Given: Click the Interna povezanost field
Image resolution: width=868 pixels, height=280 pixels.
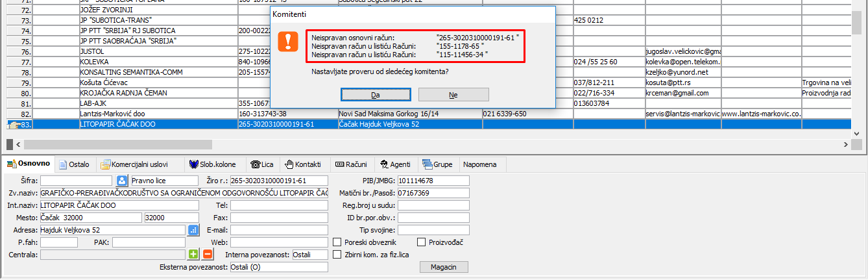Looking at the screenshot, I should point(310,255).
